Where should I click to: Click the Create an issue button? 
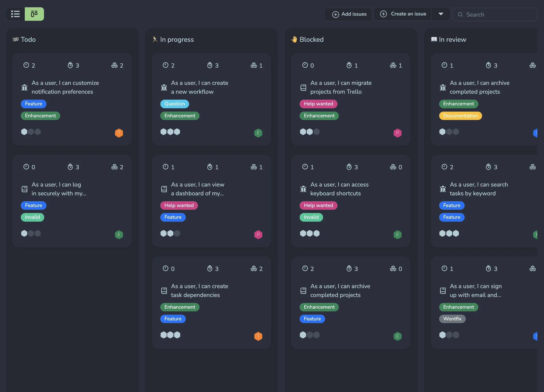pos(403,14)
